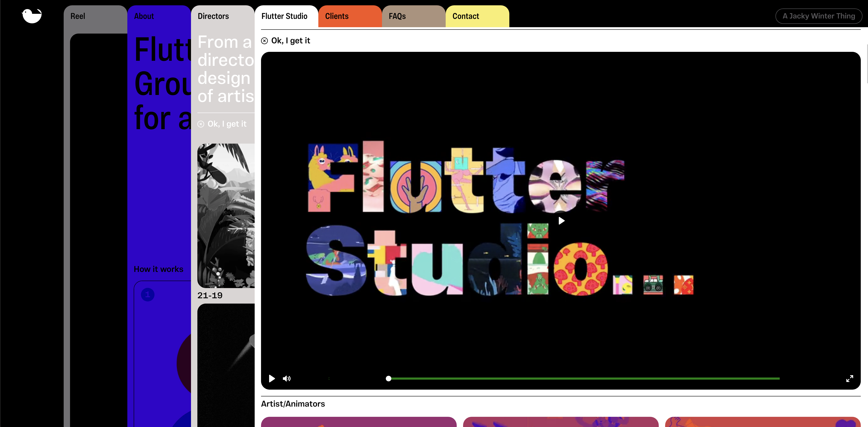Click the numbered step 1 circle badge
868x427 pixels.
point(147,295)
